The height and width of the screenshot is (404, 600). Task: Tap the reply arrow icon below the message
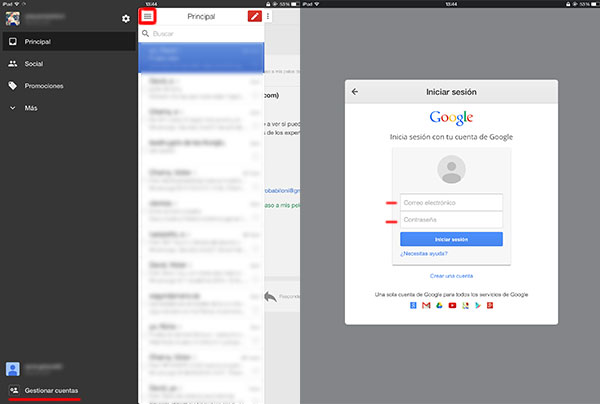coord(271,296)
